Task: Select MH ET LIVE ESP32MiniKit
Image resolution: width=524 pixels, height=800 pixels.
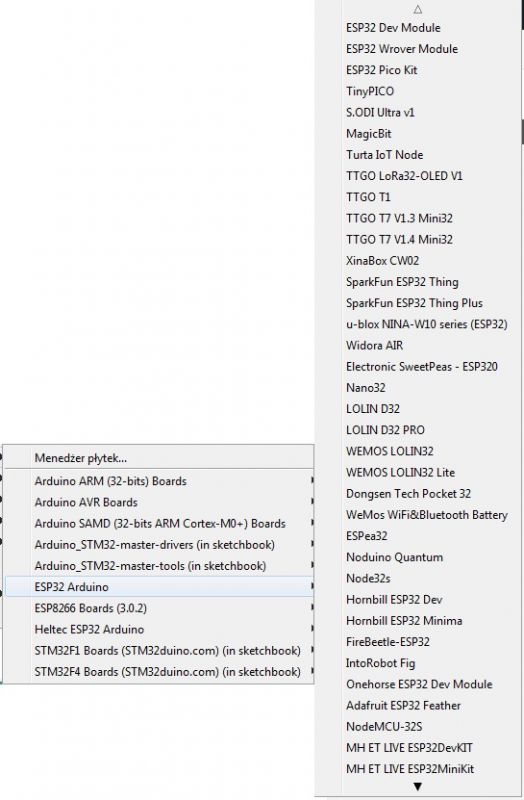Action: point(418,769)
